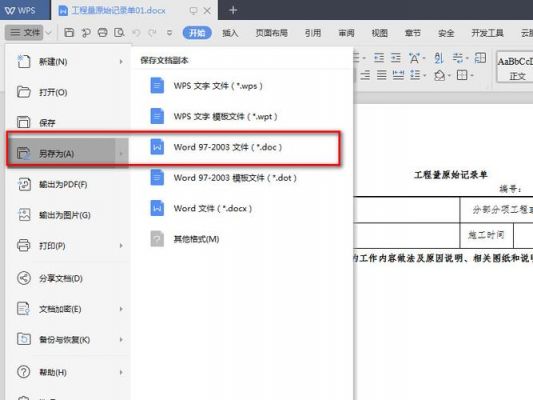Open the quick access toolbar customize dropdown
The width and height of the screenshot is (533, 400).
pos(169,33)
